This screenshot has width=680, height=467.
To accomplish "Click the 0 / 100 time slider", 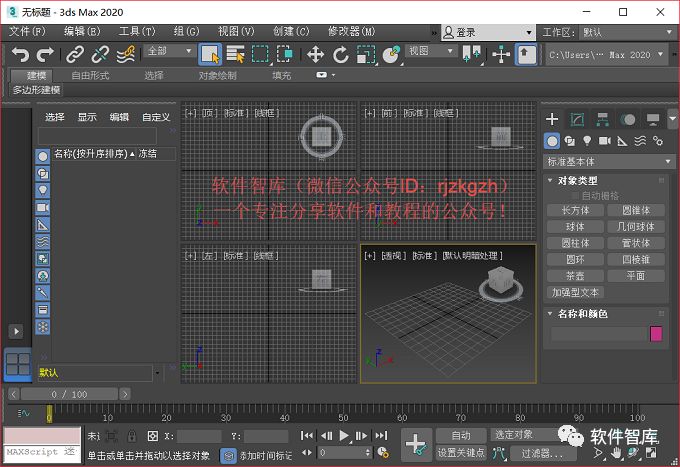I will click(x=69, y=394).
